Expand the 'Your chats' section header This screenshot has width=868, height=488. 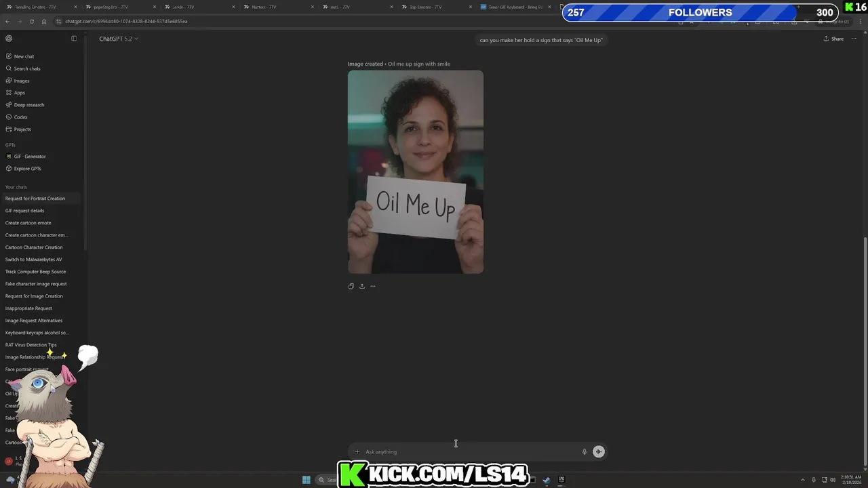(16, 187)
